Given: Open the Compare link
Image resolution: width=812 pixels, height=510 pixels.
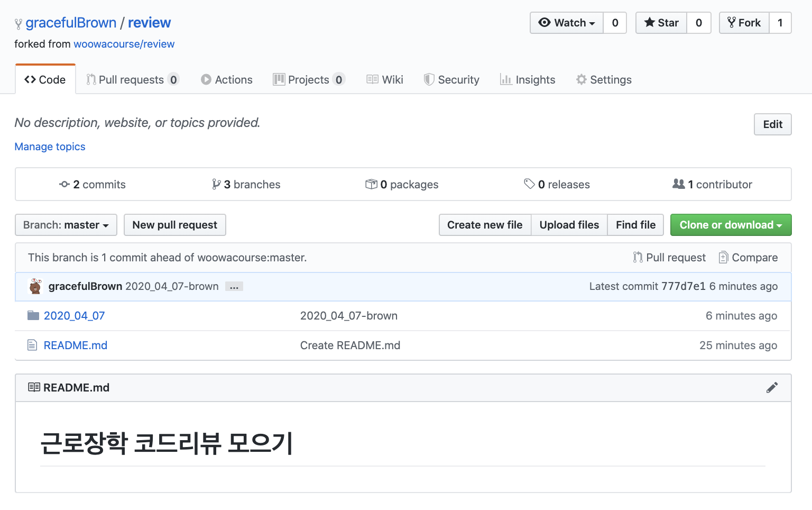Looking at the screenshot, I should (x=748, y=258).
